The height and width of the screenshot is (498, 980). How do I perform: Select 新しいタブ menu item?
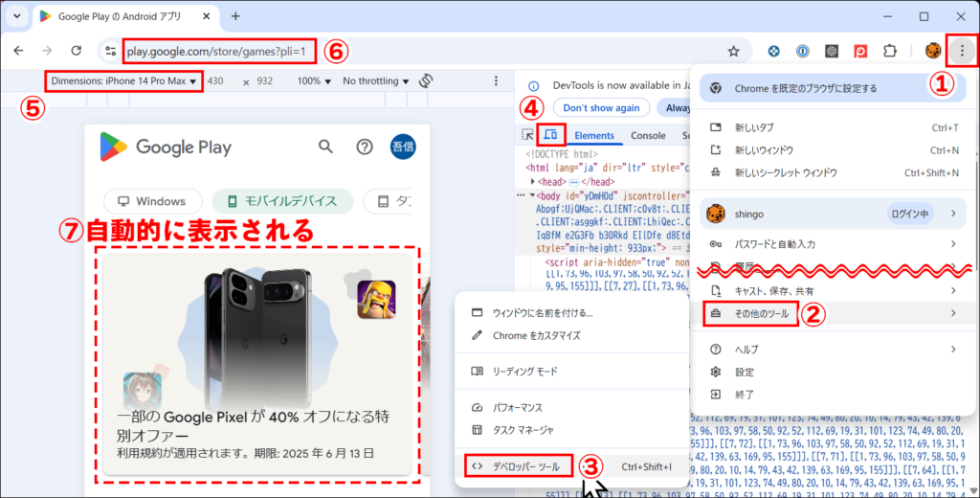click(x=834, y=127)
